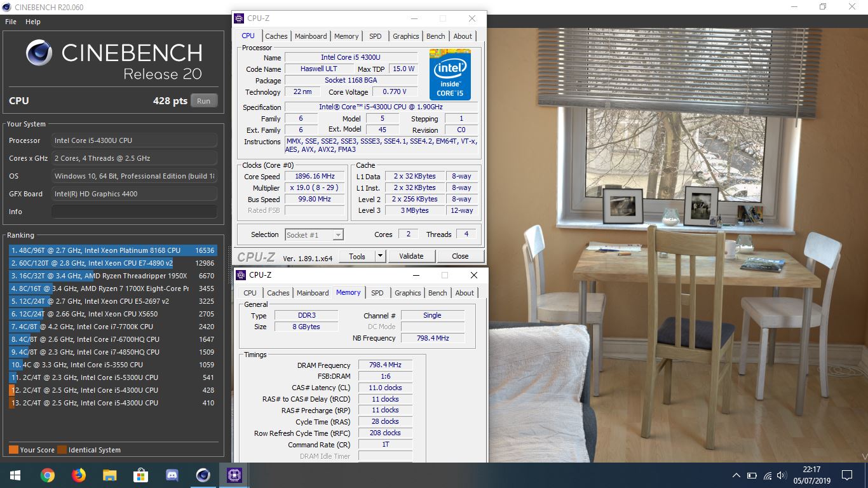Select the Caches tab in lower CPU-Z
Screen dimensions: 868x488
pos(278,293)
